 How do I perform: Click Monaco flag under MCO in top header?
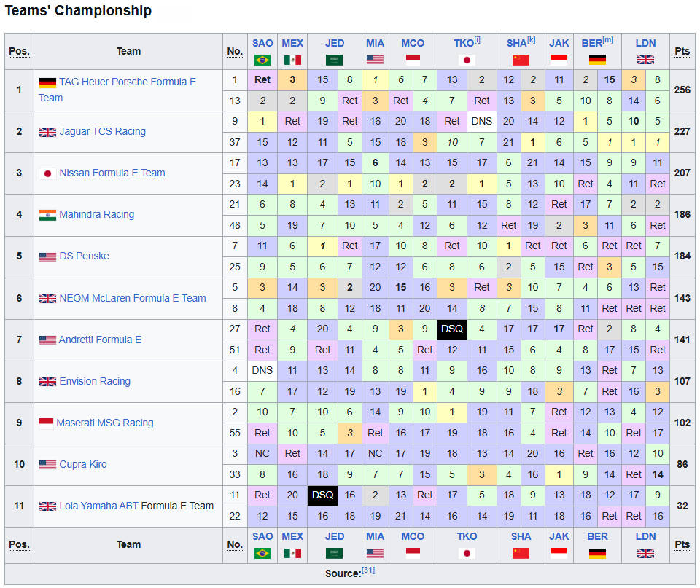point(413,60)
